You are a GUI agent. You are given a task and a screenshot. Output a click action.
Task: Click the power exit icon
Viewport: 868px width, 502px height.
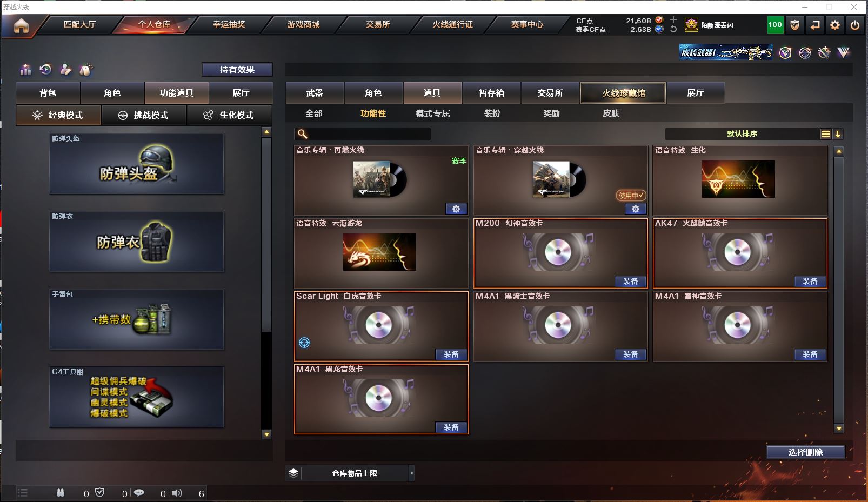pos(855,25)
